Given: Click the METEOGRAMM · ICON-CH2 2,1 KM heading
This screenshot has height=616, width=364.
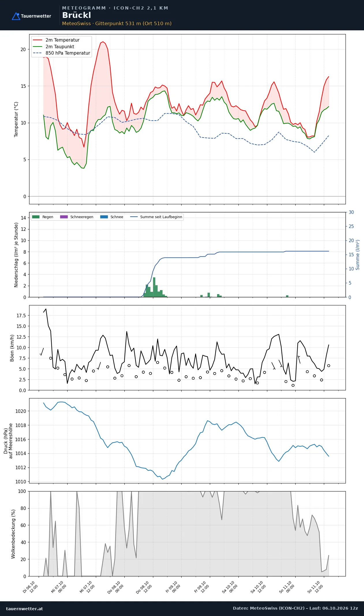Looking at the screenshot, I should point(115,8).
